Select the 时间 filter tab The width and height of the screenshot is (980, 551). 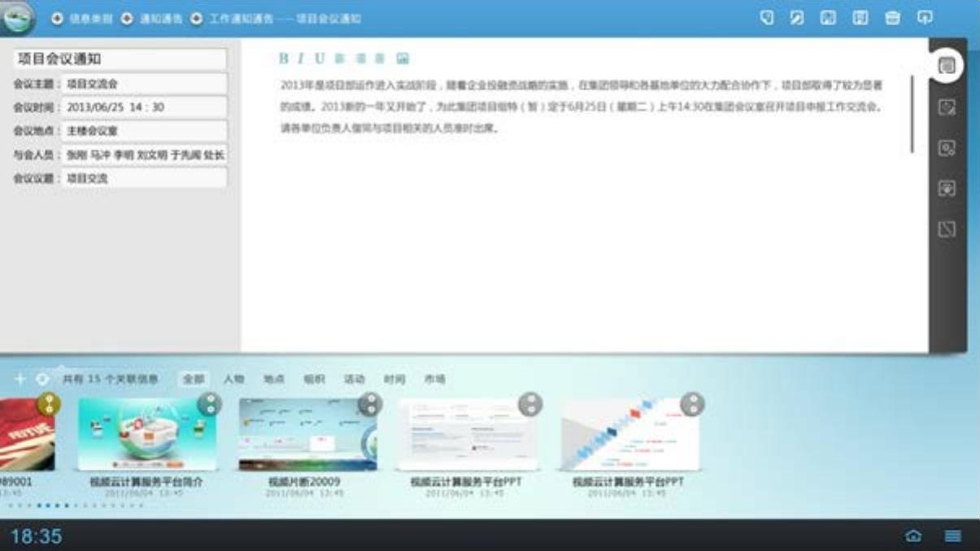click(394, 379)
